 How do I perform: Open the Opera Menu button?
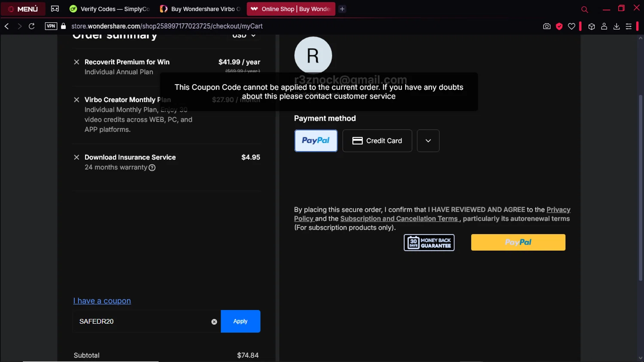tap(23, 9)
